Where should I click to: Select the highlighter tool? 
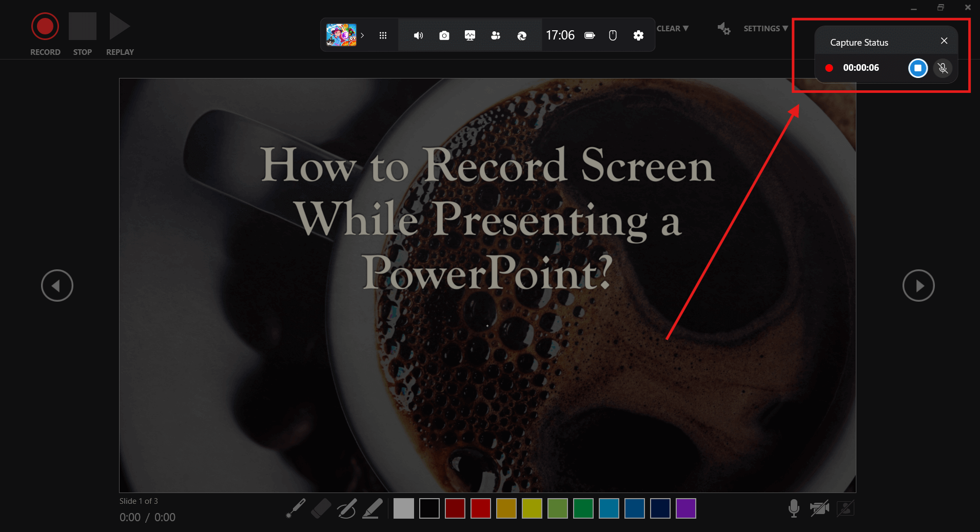[373, 508]
